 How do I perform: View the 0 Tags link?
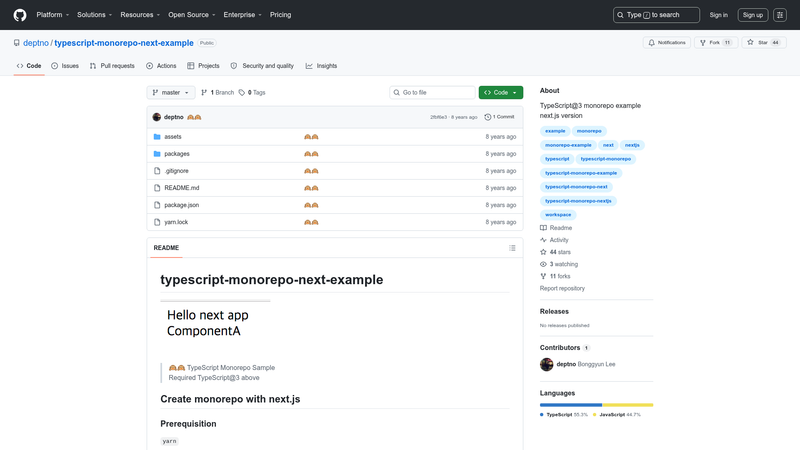252,92
